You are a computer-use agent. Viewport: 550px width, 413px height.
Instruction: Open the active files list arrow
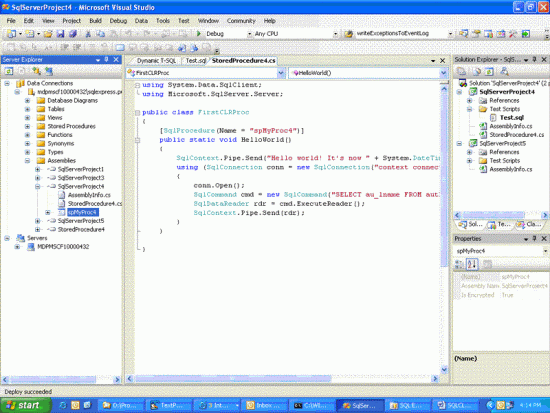[433, 61]
